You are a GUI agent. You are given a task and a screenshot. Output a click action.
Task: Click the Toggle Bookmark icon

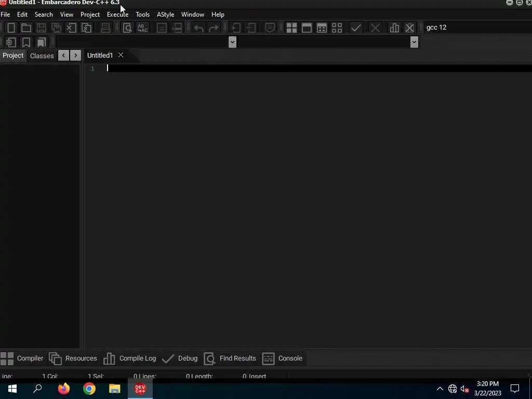tap(26, 43)
